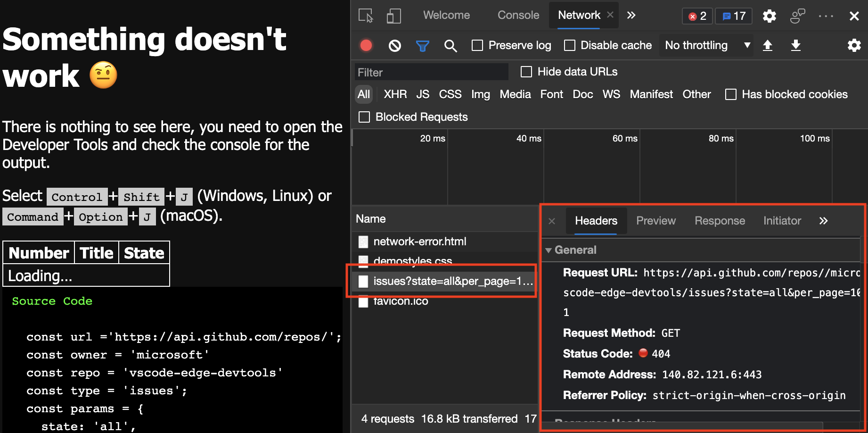Filter requests by JS
The image size is (868, 433).
click(x=423, y=94)
